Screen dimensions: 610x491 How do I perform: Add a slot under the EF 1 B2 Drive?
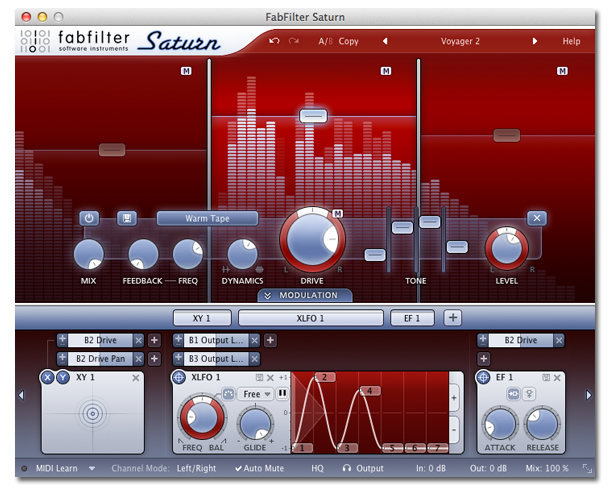(484, 359)
